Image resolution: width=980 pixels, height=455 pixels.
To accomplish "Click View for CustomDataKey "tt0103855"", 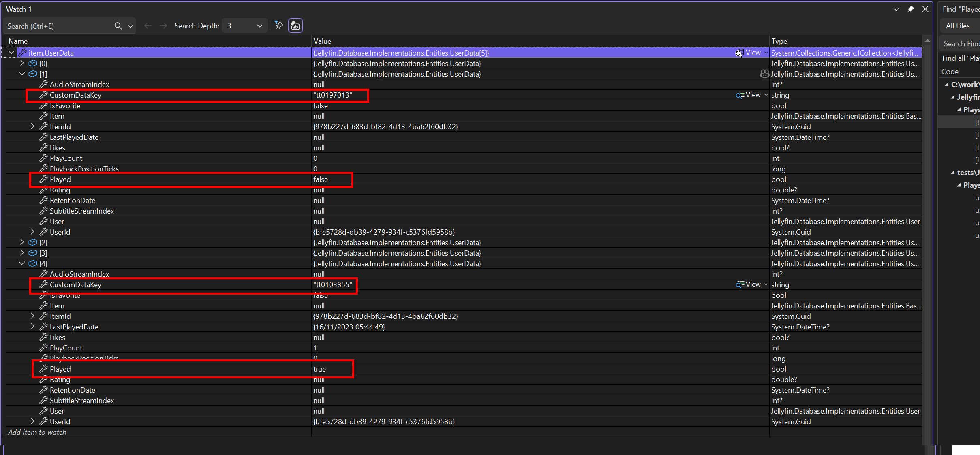I will 753,284.
